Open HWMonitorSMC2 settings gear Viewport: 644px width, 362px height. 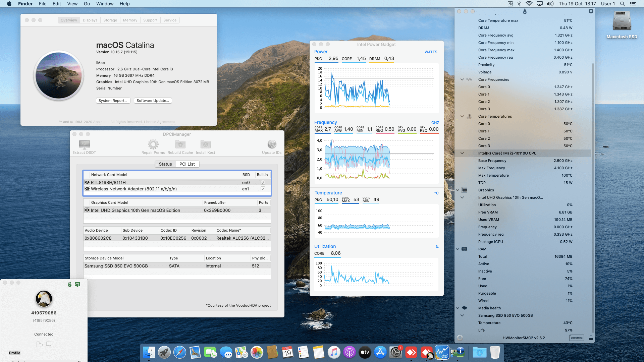coord(460,338)
